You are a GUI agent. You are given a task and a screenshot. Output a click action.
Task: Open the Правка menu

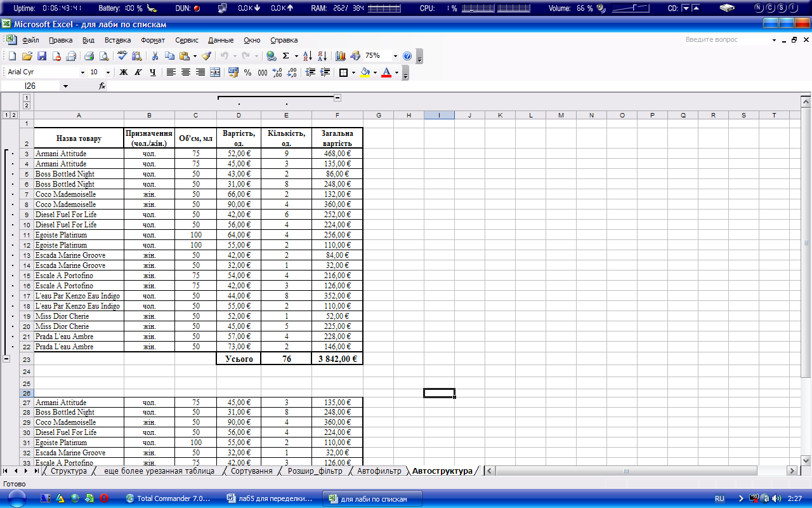[61, 39]
